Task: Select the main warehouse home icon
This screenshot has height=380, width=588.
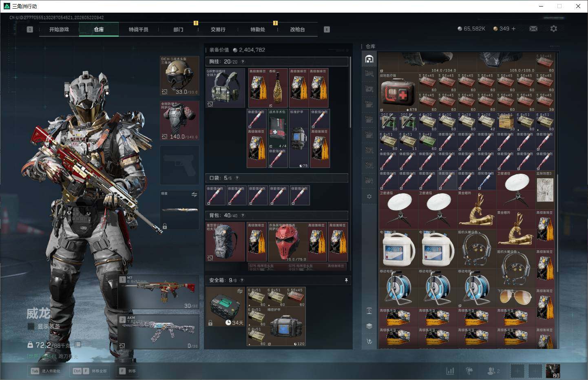Action: click(369, 59)
